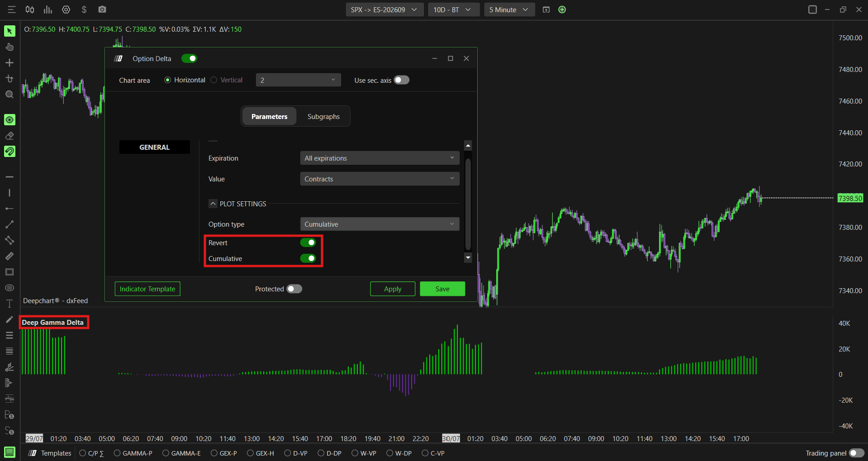This screenshot has height=461, width=868.
Task: Select the ellipse drawing tool
Action: coord(9,288)
